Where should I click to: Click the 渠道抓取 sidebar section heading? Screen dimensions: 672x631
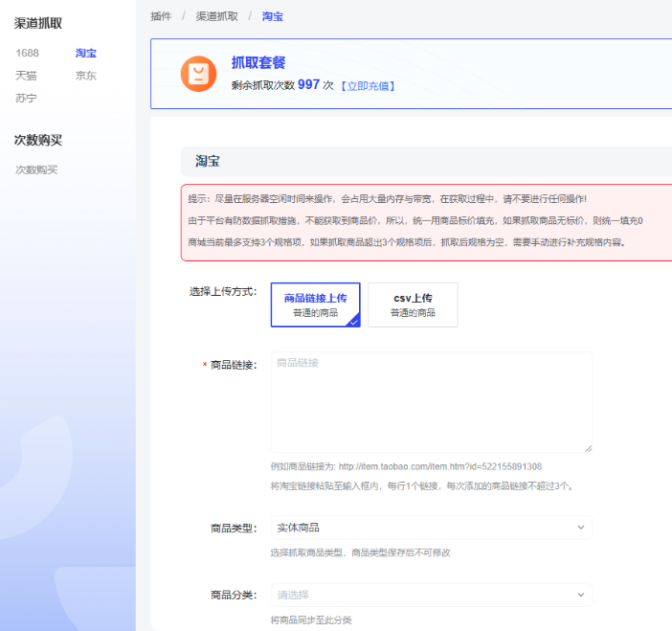[x=38, y=22]
